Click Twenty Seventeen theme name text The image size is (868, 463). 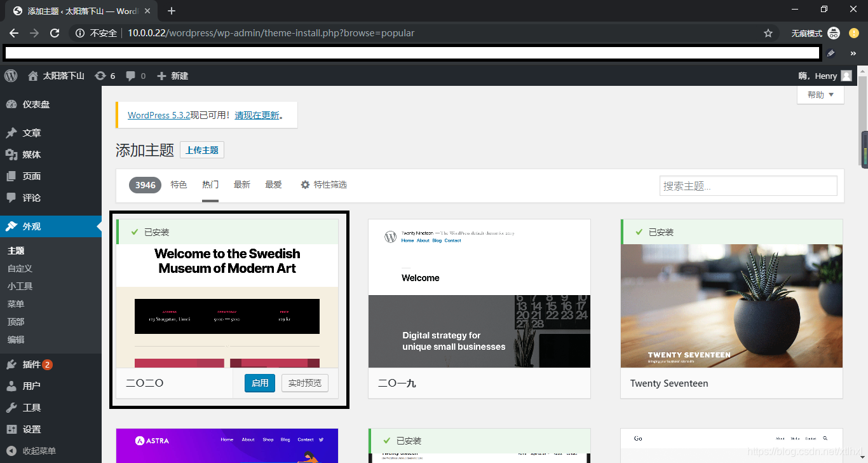click(x=669, y=384)
